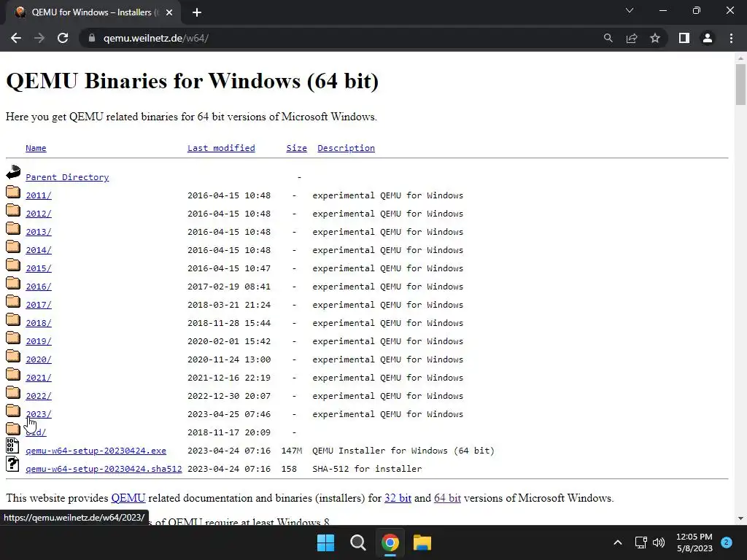Image resolution: width=747 pixels, height=560 pixels.
Task: Open a new tab with the plus button
Action: pyautogui.click(x=197, y=12)
